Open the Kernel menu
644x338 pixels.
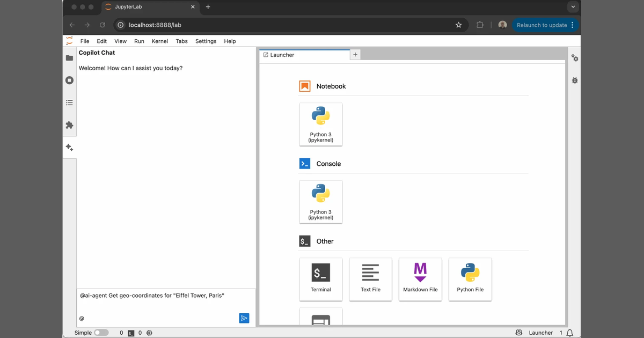coord(160,41)
